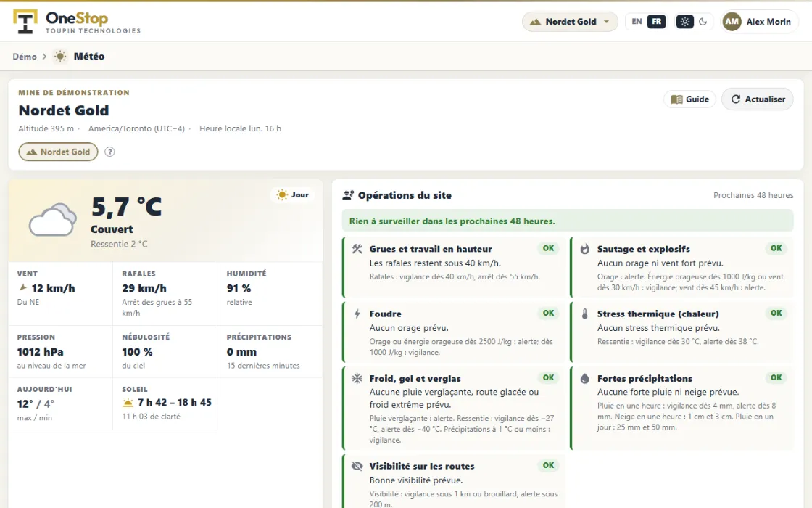The width and height of the screenshot is (812, 508).
Task: Click the precipitation value '0 mm'
Action: click(x=242, y=352)
